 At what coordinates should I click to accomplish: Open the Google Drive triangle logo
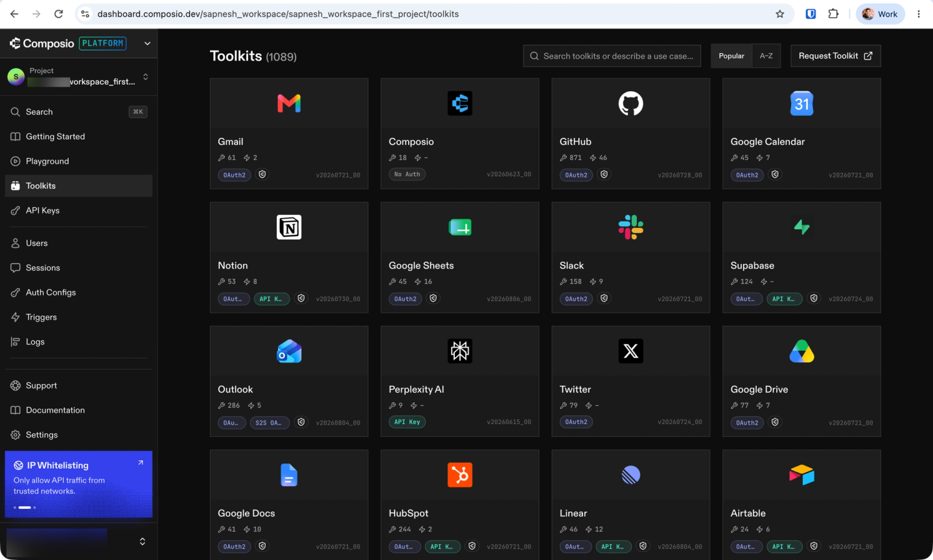(801, 351)
